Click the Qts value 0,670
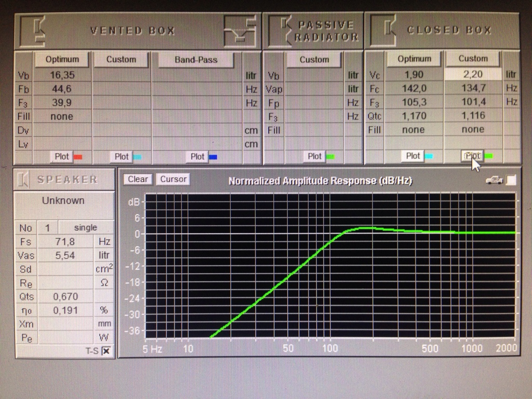The width and height of the screenshot is (532, 399). [x=65, y=297]
